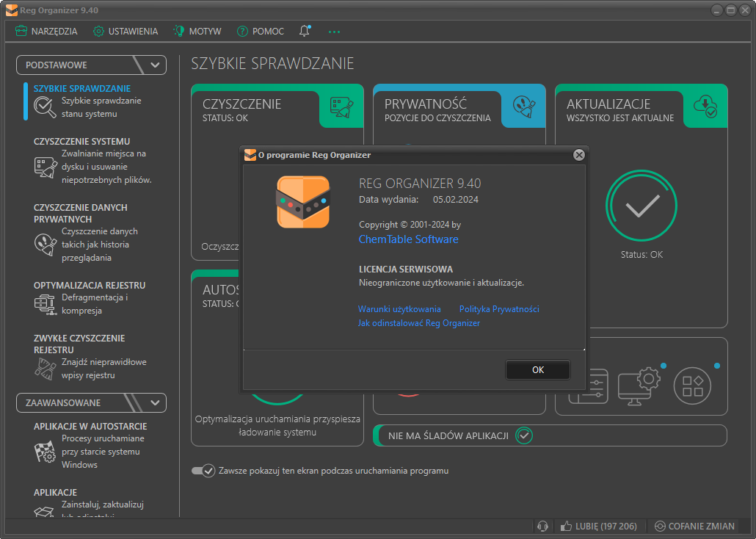The image size is (756, 539).
Task: Click the Aktualizacje cloud download icon
Action: pos(705,106)
